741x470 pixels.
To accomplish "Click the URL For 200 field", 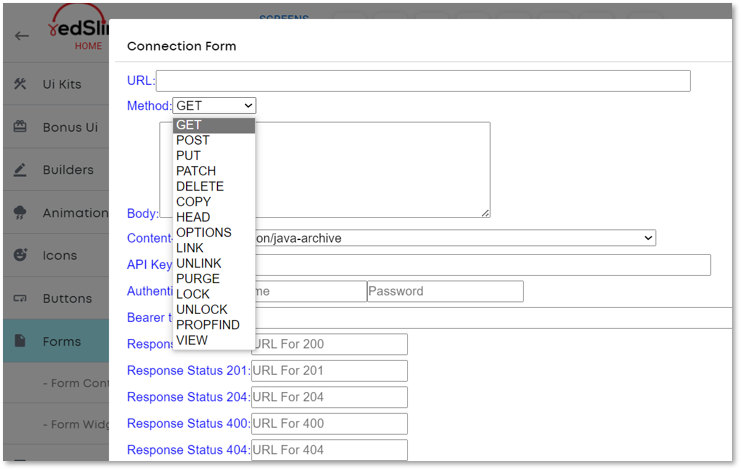I will [329, 344].
